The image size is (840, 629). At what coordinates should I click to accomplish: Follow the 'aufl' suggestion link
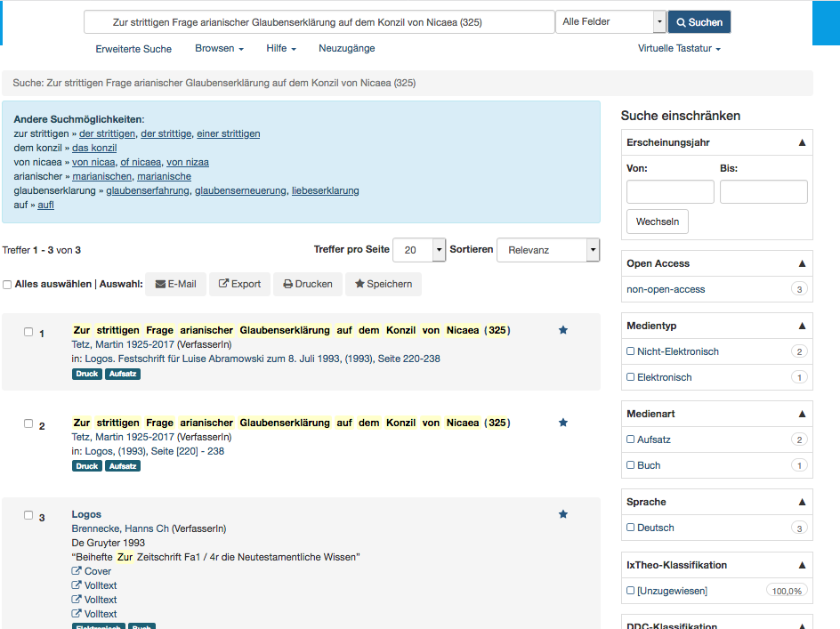(x=45, y=205)
